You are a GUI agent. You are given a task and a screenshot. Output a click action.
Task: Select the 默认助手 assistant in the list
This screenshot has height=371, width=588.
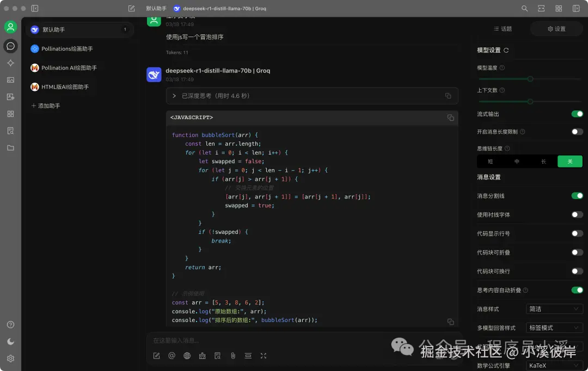pos(79,29)
